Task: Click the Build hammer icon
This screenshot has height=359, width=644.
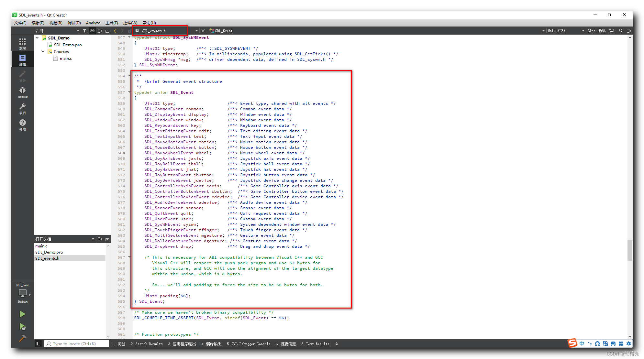Action: pyautogui.click(x=22, y=338)
